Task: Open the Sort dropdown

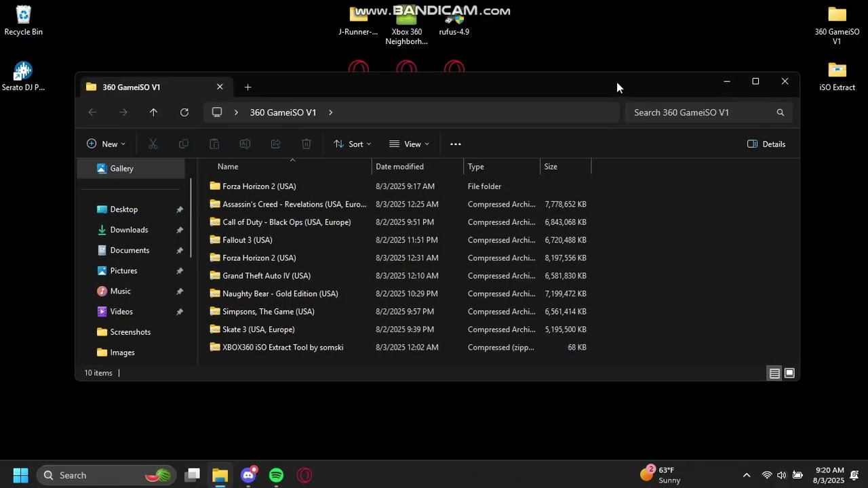Action: coord(353,144)
